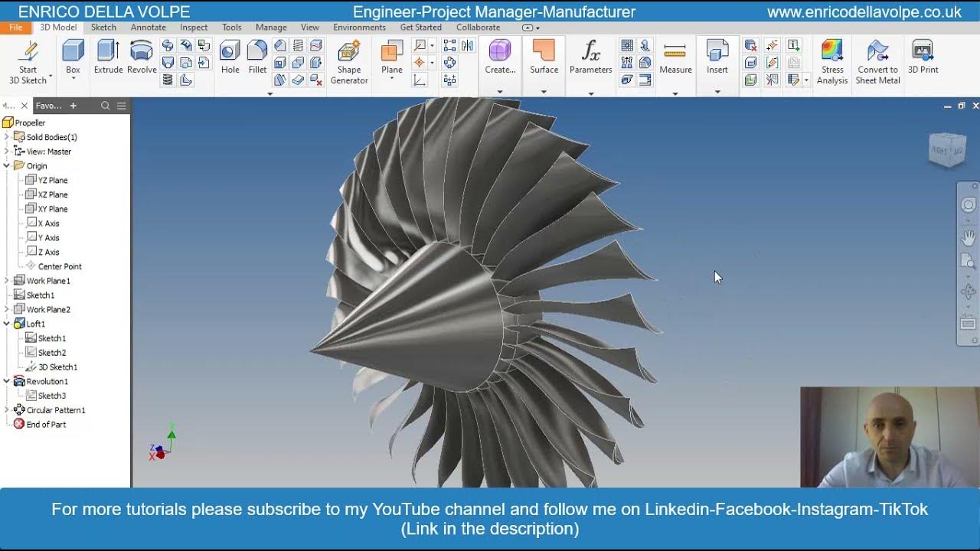Switch to the Collaborate tab
980x551 pixels.
pos(478,28)
